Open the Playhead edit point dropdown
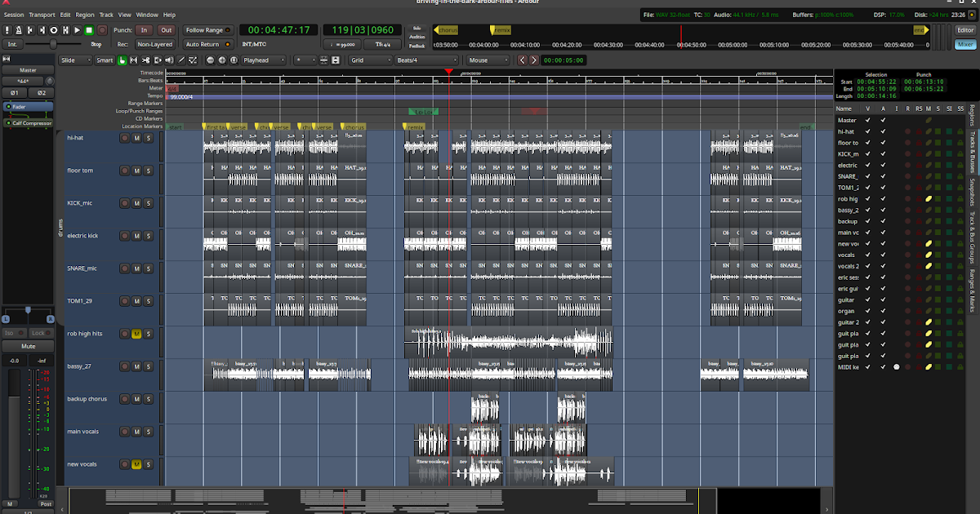This screenshot has width=980, height=514. pos(265,60)
